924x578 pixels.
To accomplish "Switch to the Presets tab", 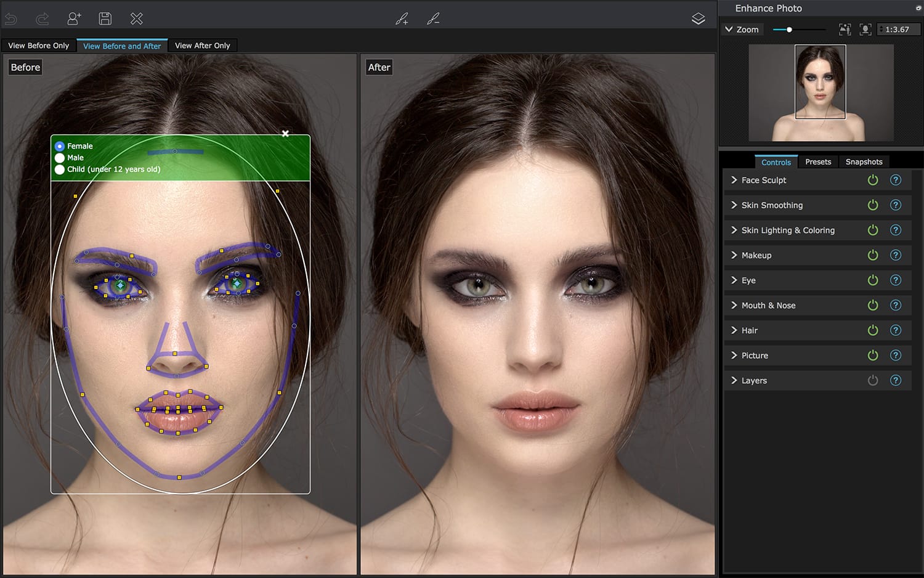I will pyautogui.click(x=818, y=161).
